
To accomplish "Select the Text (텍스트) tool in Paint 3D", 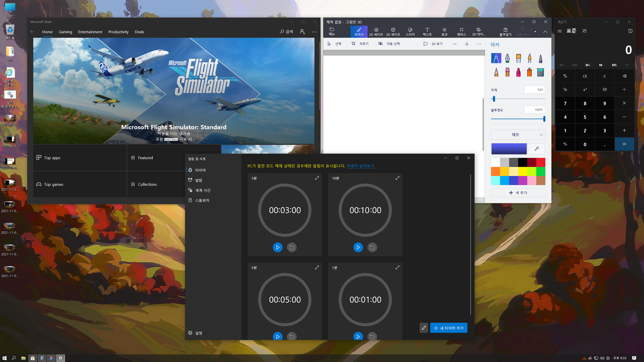I will (427, 32).
